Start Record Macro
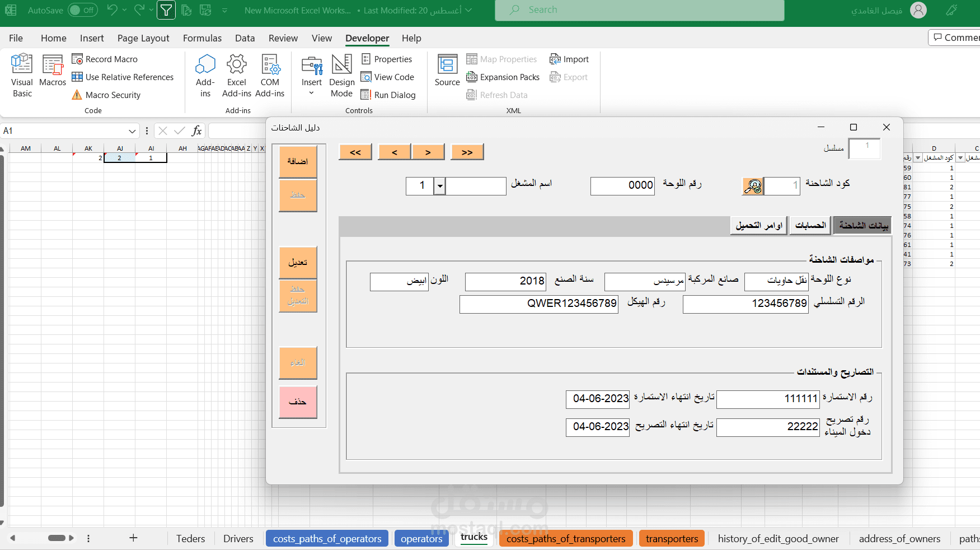The width and height of the screenshot is (980, 550). coord(105,59)
